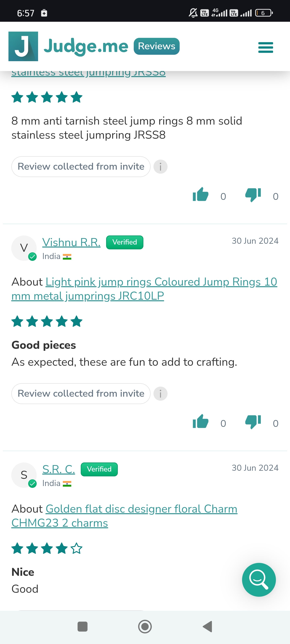Open the floating search chat button

pos(259,580)
